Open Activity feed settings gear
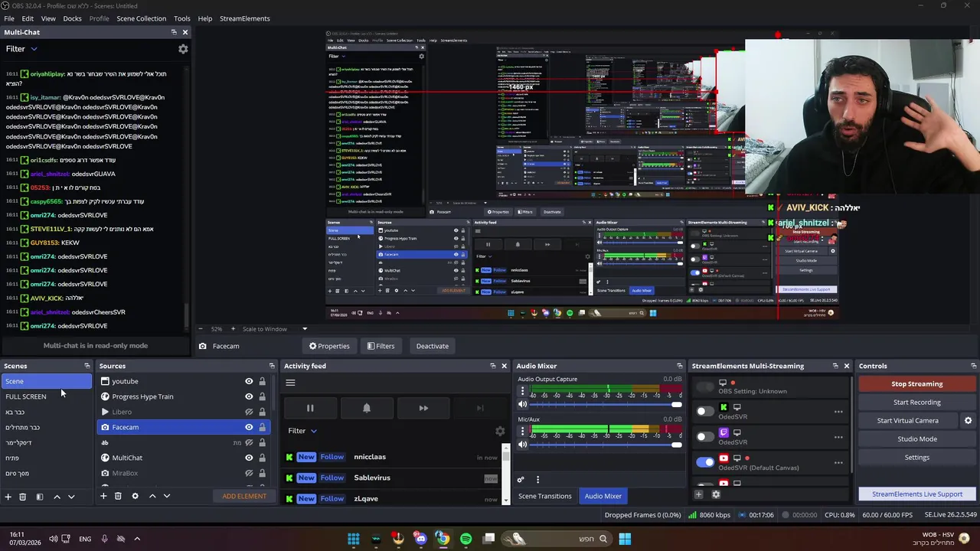Screen dimensions: 980x551 click(500, 432)
